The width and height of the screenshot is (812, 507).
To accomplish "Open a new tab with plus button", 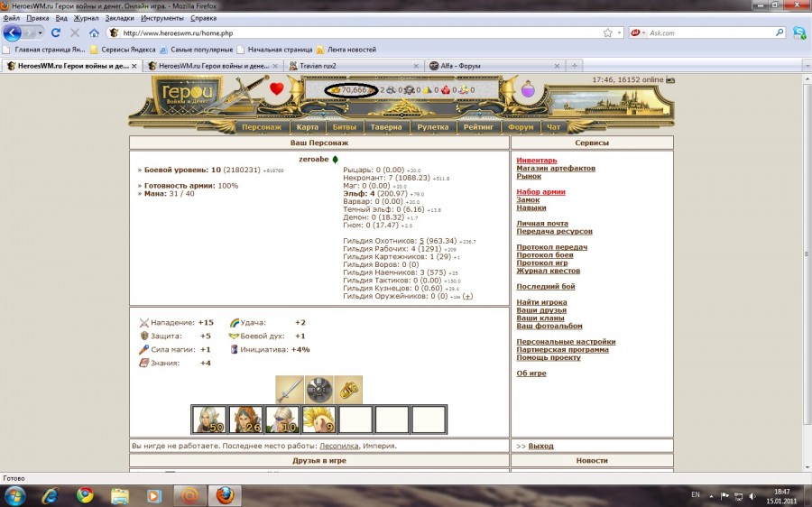I will point(574,66).
